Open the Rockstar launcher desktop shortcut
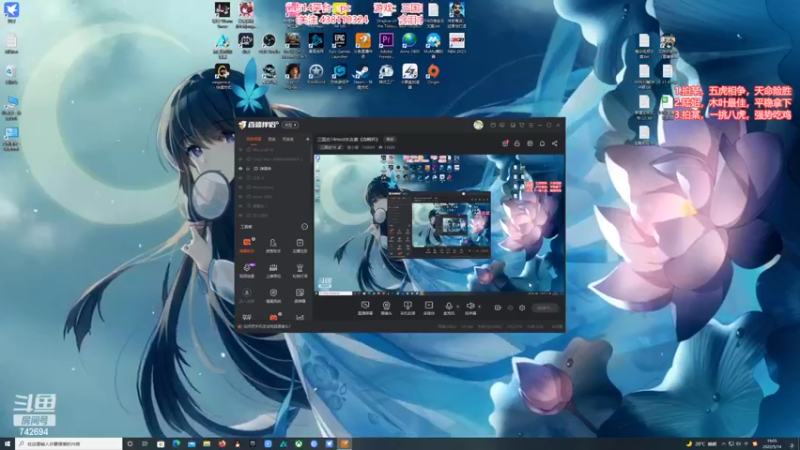 (316, 72)
